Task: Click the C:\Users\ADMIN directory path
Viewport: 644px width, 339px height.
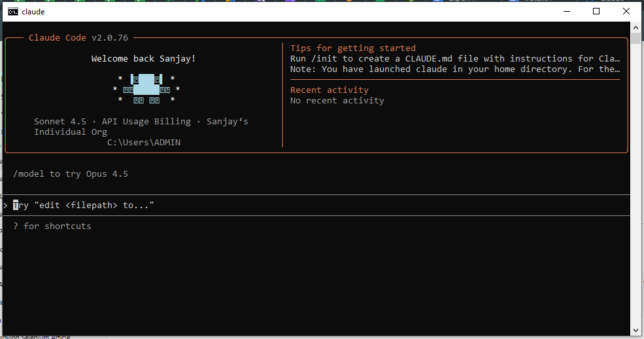Action: coord(144,143)
